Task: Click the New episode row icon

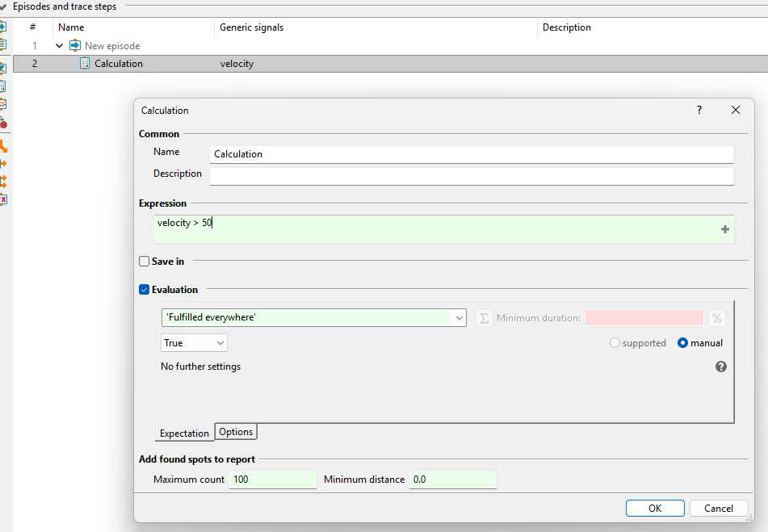Action: 75,45
